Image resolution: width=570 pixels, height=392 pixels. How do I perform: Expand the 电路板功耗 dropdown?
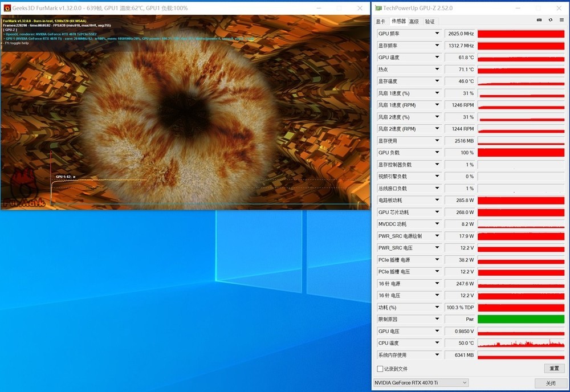point(437,200)
